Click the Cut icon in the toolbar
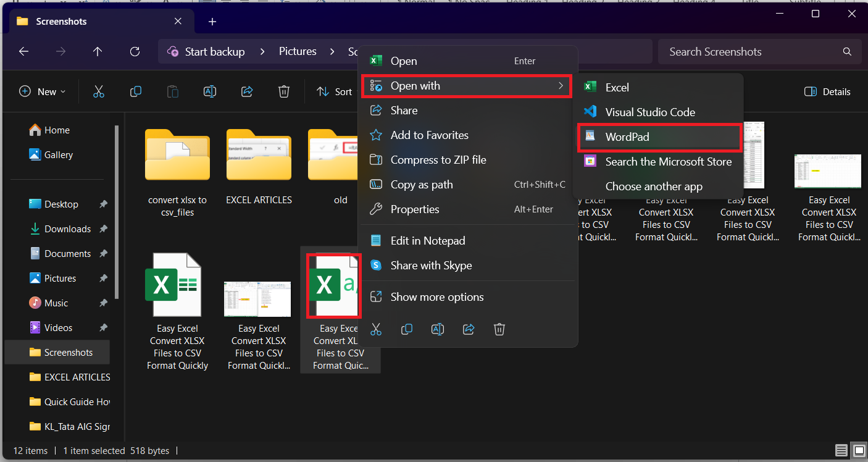The image size is (868, 462). click(98, 91)
